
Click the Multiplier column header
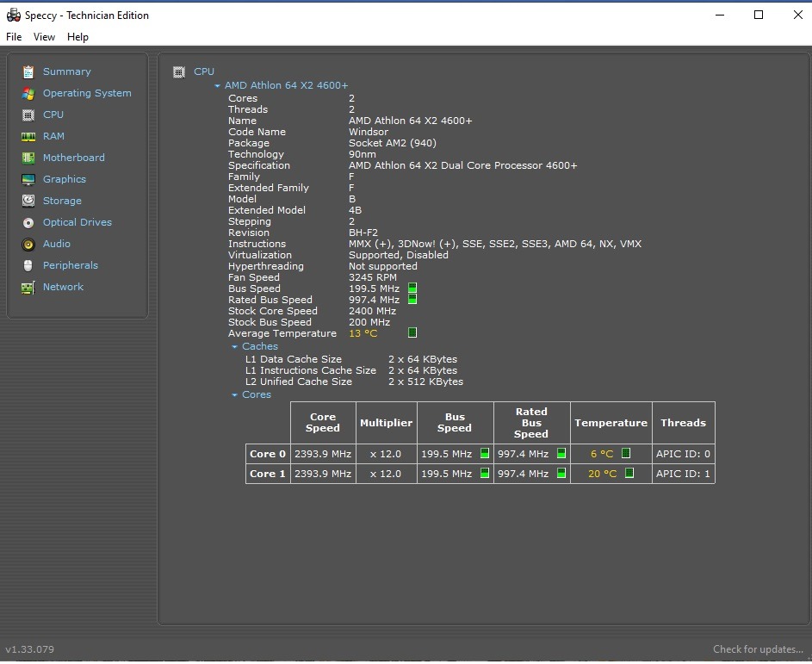[x=387, y=423]
